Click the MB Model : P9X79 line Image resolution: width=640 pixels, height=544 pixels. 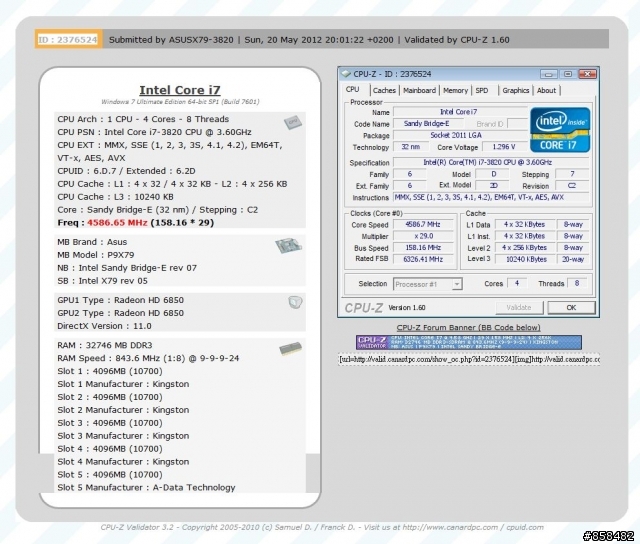[96, 255]
